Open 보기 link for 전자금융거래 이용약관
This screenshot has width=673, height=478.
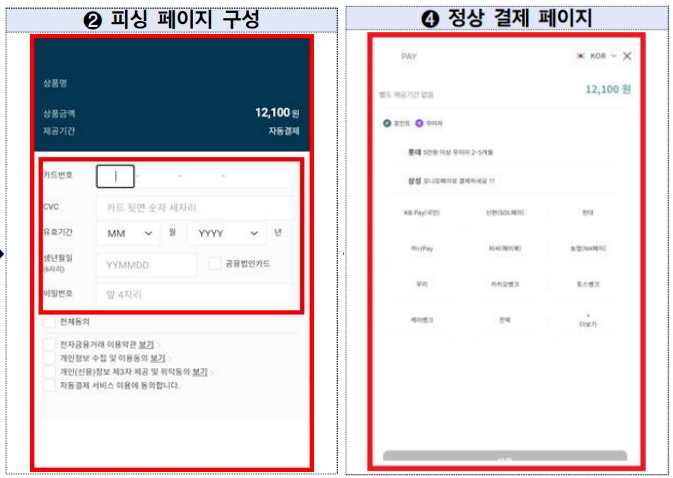click(x=146, y=345)
